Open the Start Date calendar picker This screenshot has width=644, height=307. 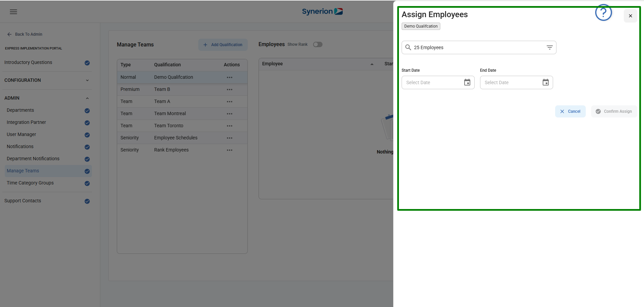(467, 82)
